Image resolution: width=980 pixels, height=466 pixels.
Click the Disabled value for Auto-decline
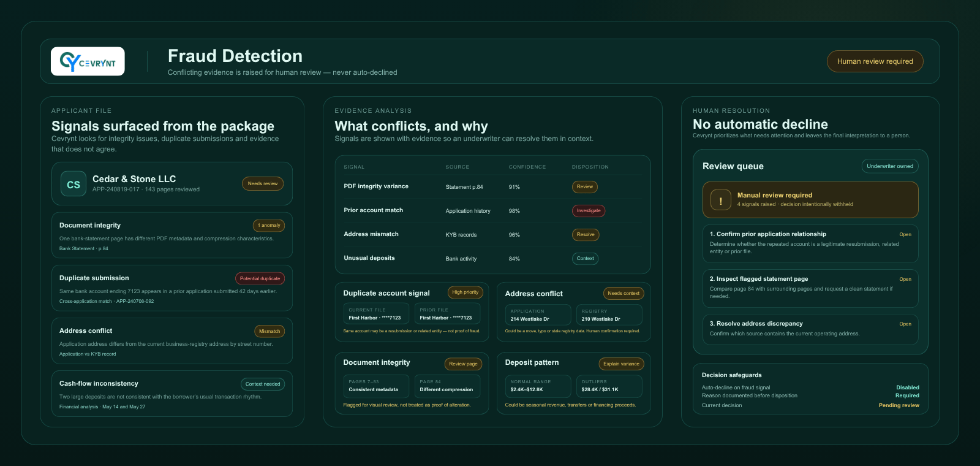908,388
